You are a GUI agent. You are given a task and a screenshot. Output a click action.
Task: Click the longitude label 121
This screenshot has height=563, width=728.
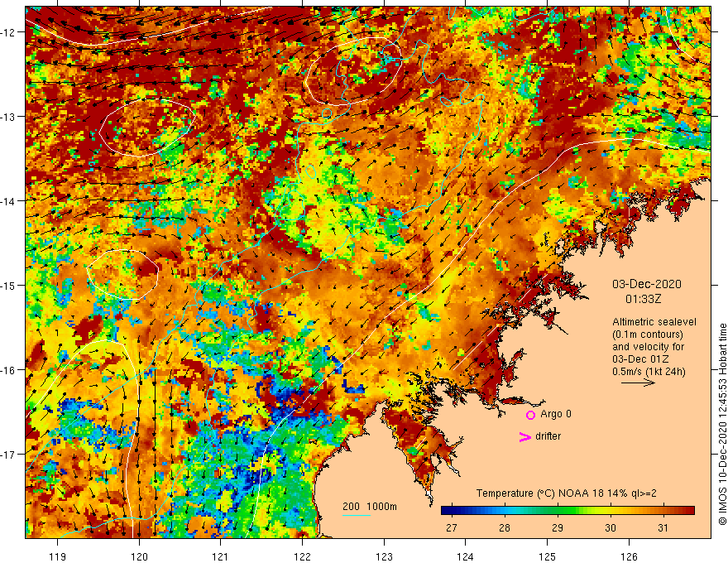click(221, 556)
